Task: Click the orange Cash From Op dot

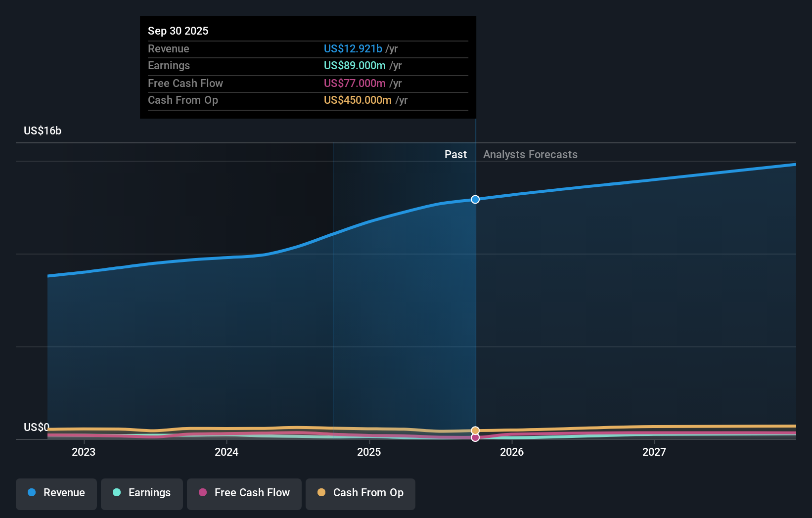Action: point(321,493)
